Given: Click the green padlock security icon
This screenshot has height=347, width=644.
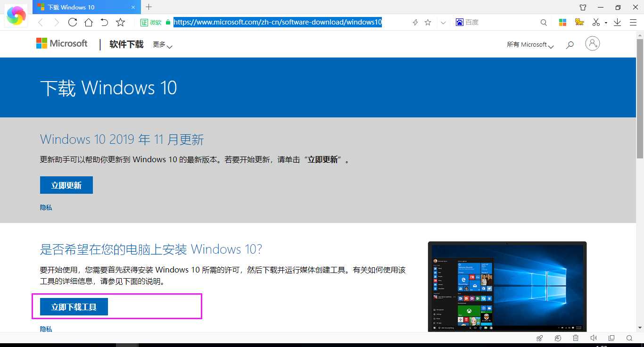Looking at the screenshot, I should click(168, 22).
